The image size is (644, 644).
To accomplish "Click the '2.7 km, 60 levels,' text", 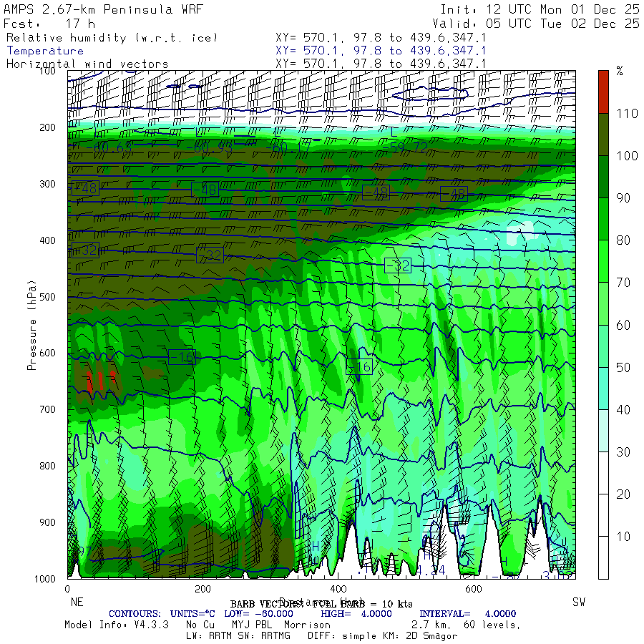I will tap(466, 625).
